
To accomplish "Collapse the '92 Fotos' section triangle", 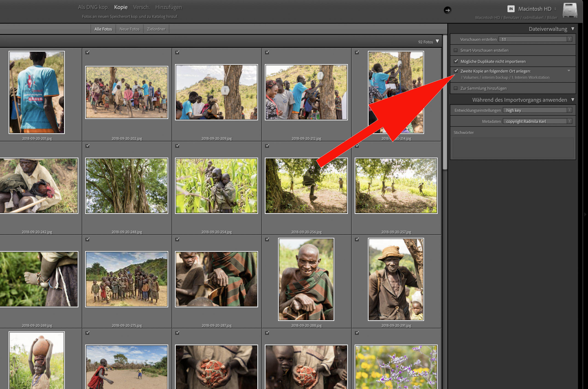I will point(437,41).
